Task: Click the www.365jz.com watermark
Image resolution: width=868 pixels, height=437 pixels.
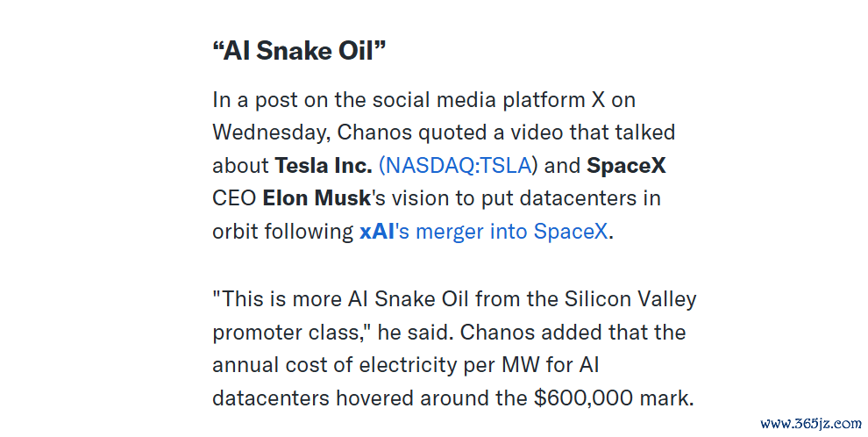Action: (811, 424)
